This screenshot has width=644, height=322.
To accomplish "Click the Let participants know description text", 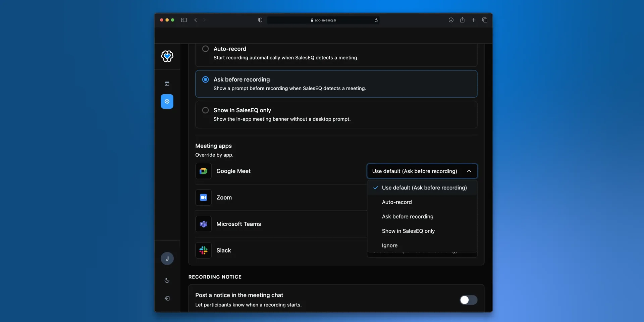I will tap(248, 305).
